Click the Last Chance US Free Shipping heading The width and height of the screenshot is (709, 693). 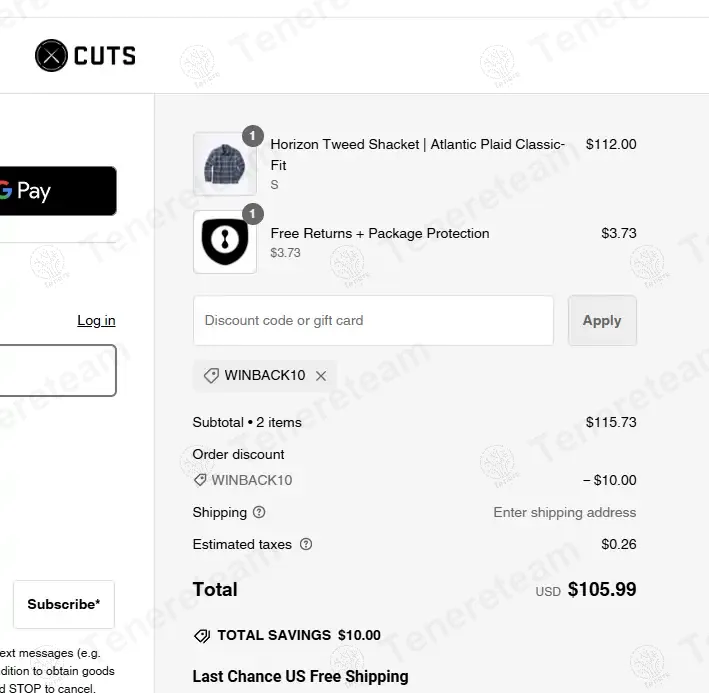coord(300,677)
